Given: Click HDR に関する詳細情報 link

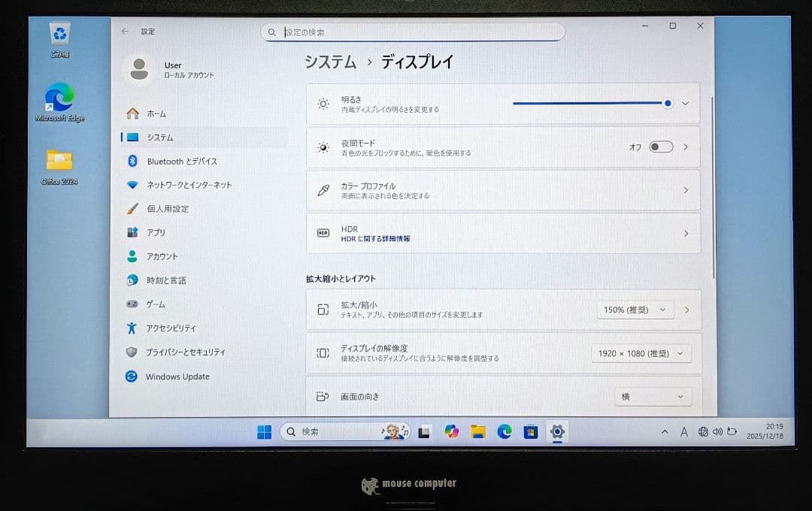Looking at the screenshot, I should (x=375, y=239).
